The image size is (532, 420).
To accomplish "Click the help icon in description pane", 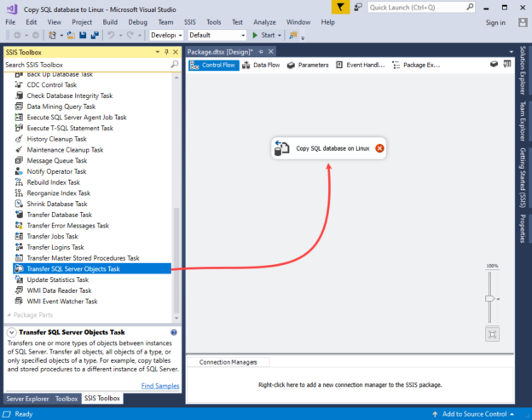I will point(174,332).
